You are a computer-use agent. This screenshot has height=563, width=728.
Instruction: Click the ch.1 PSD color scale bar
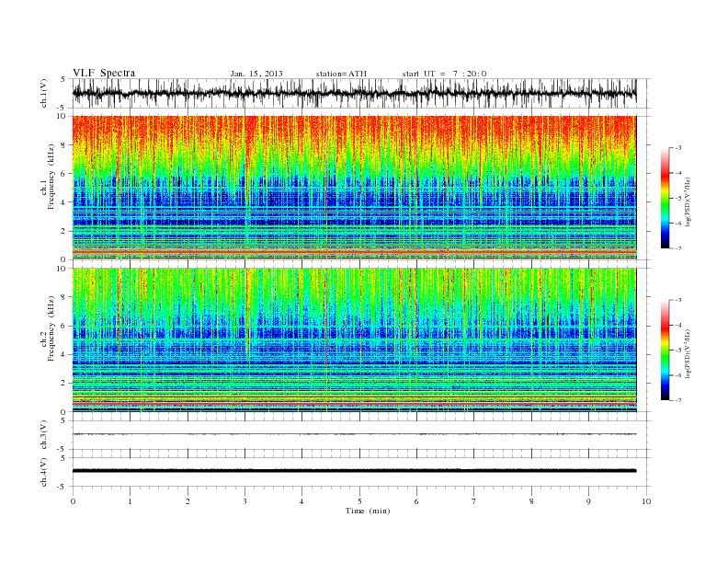(665, 199)
